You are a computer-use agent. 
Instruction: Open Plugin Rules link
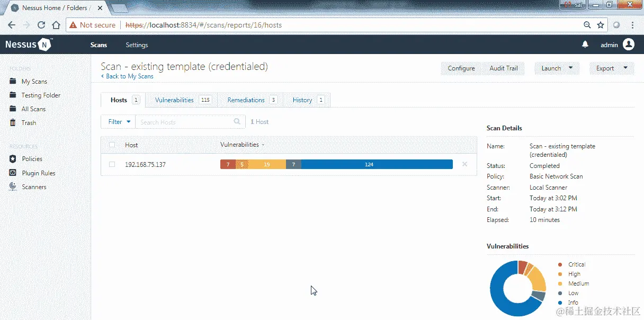39,173
